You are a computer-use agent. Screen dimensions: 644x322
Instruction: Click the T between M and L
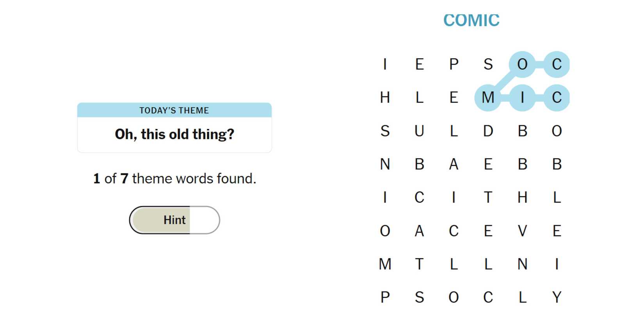[419, 264]
